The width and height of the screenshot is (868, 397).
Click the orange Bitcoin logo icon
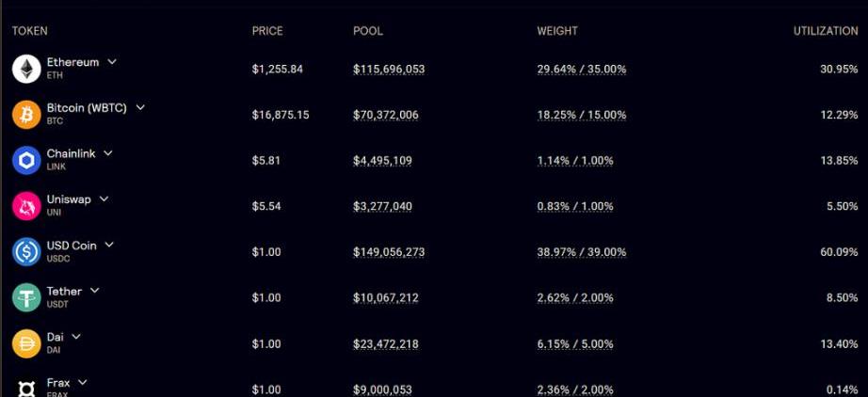coord(26,115)
